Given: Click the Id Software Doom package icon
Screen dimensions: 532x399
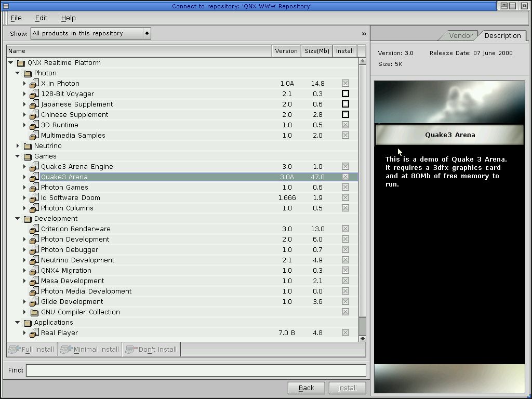Looking at the screenshot, I should (34, 198).
